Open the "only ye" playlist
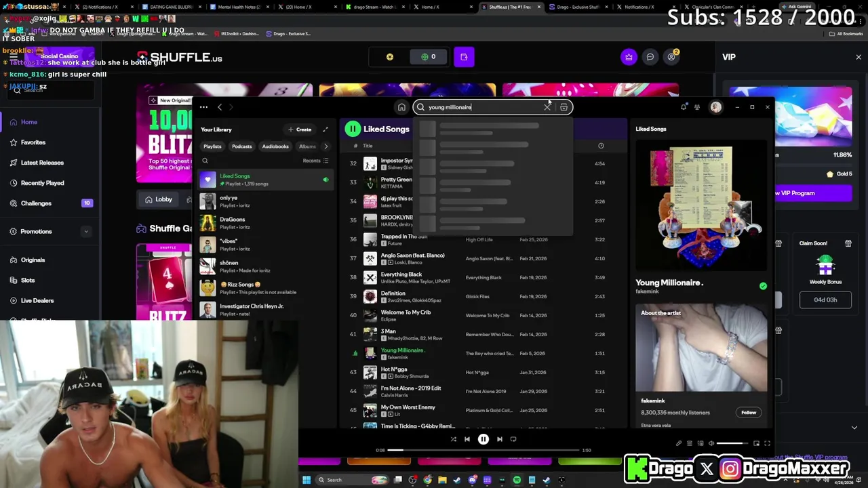 tap(267, 201)
